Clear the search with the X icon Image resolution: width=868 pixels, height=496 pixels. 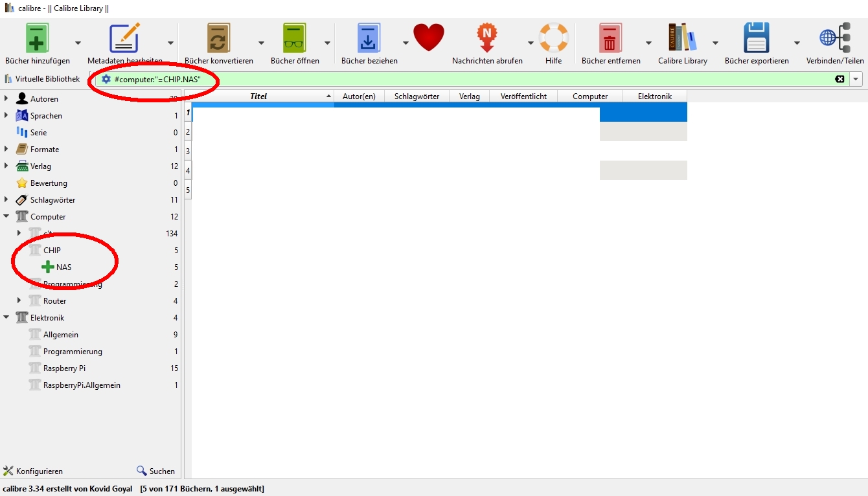839,79
